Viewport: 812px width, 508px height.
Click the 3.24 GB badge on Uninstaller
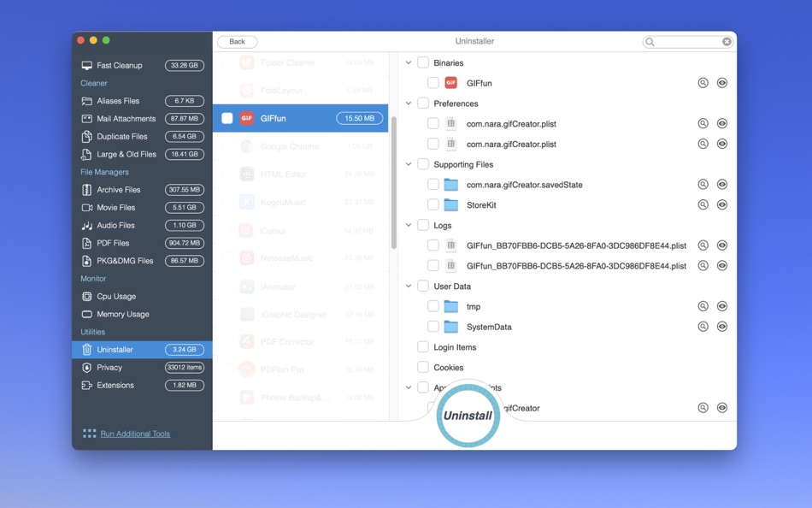pos(185,350)
